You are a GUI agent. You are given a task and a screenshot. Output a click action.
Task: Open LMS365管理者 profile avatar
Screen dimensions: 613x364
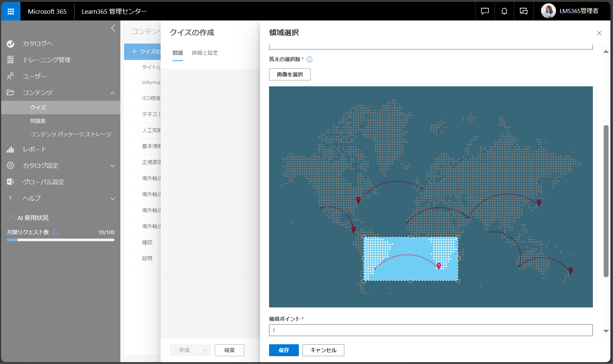548,11
